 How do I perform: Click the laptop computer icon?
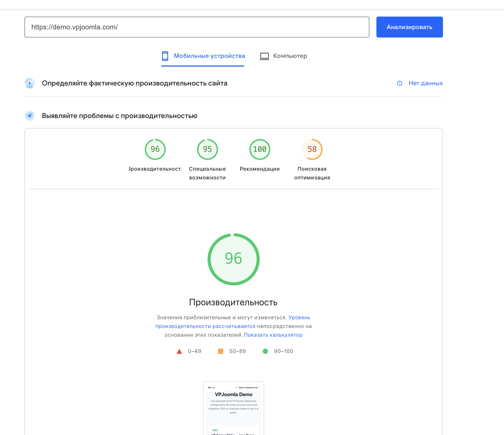264,56
